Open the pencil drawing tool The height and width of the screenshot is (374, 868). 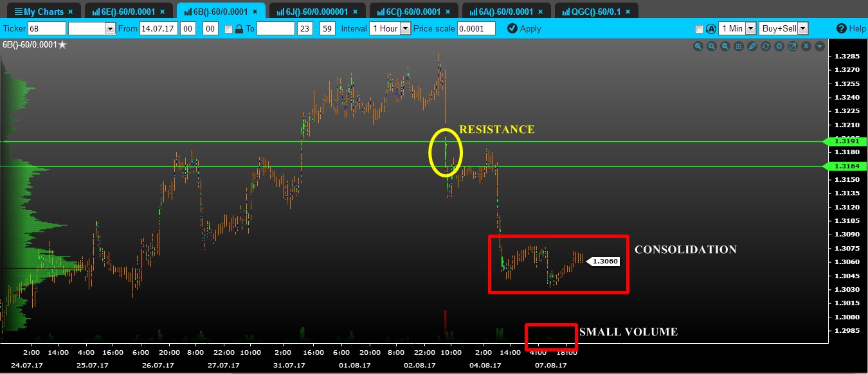point(752,46)
